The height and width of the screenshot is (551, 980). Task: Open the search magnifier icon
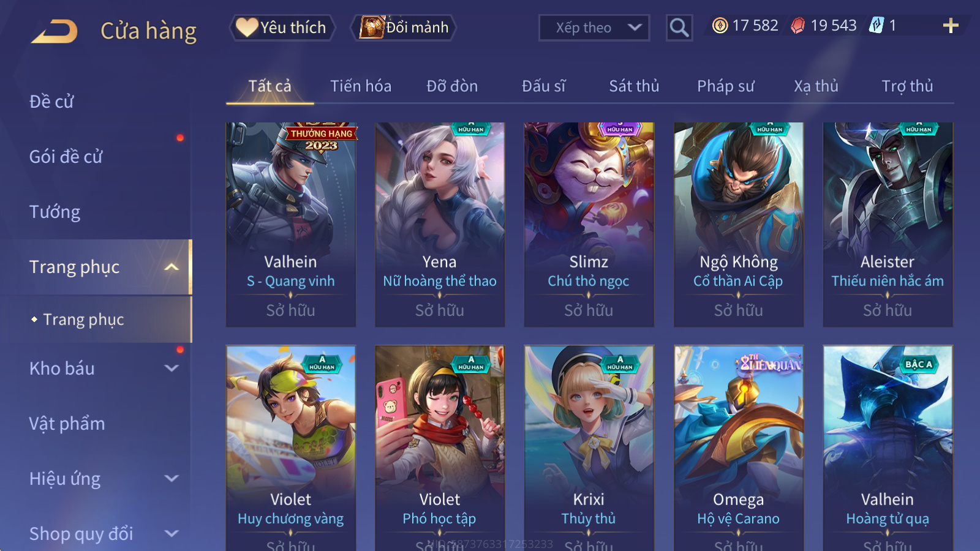point(679,28)
